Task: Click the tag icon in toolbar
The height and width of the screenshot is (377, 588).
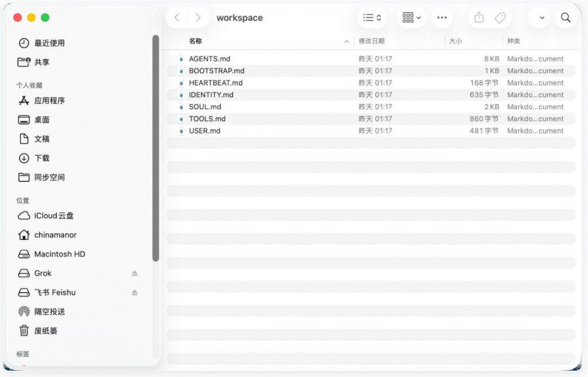Action: pos(500,18)
